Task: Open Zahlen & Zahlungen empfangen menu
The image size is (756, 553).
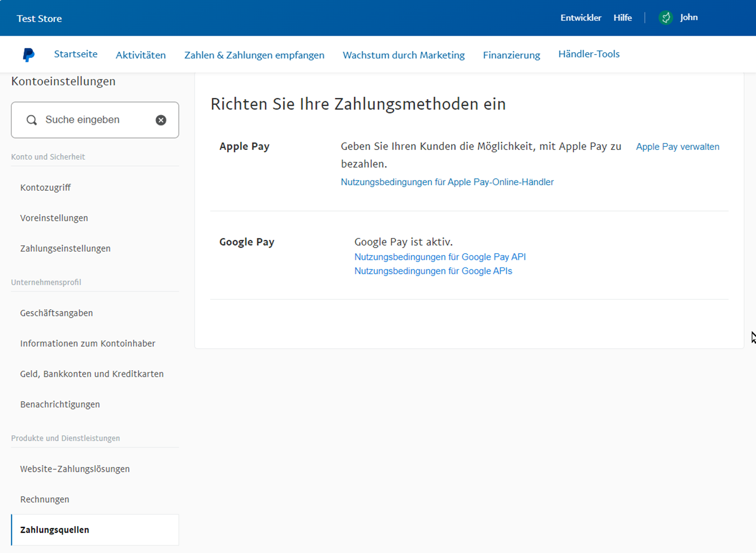Action: click(254, 55)
